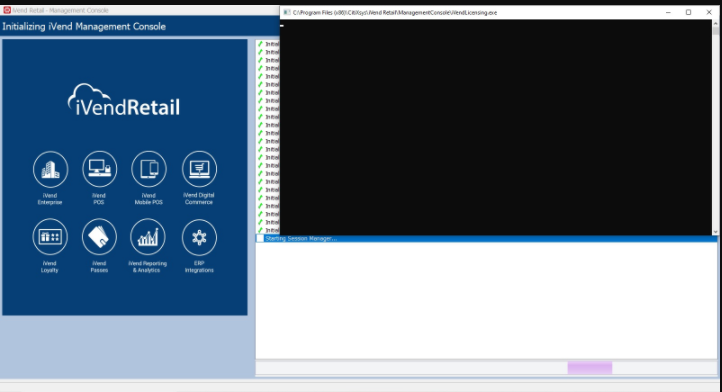
Task: Click the purple progress bar segment
Action: pos(590,368)
